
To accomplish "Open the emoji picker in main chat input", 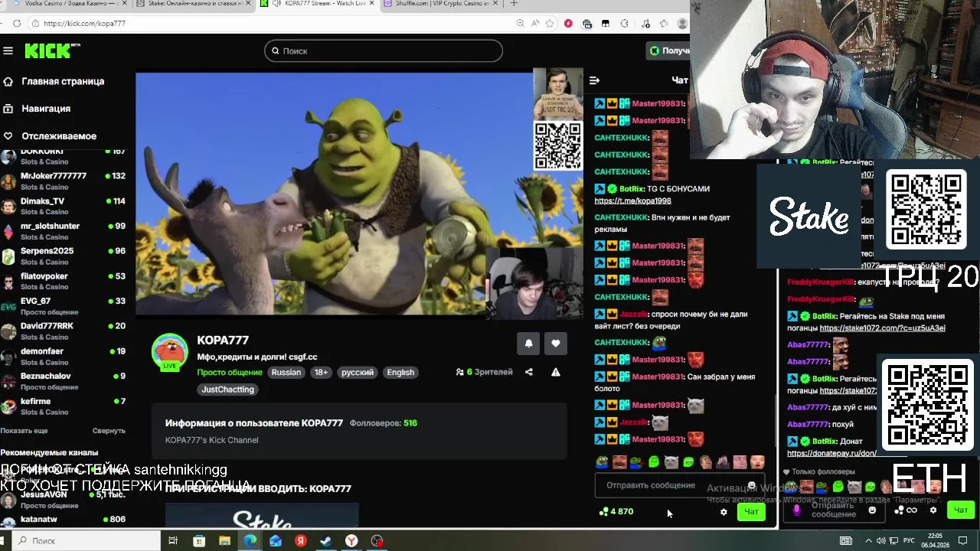I will point(752,485).
